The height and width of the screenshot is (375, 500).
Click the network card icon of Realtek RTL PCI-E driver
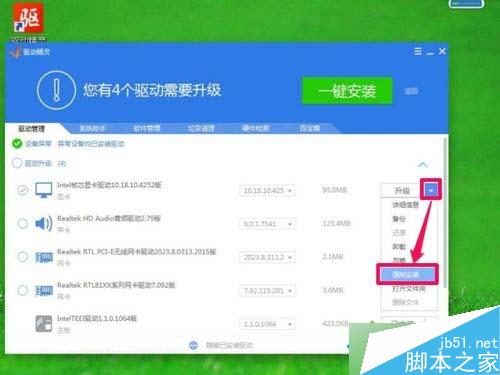(x=44, y=257)
